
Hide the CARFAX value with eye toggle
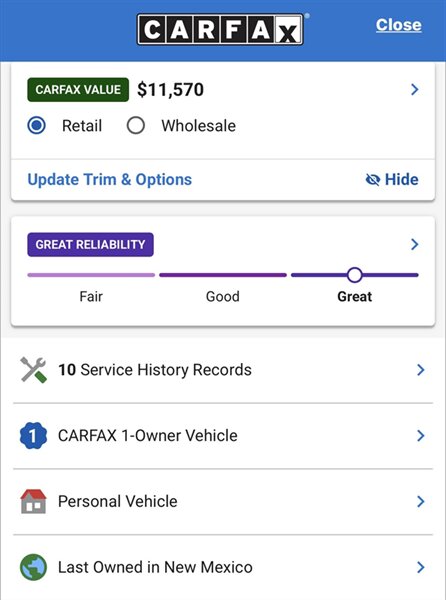(x=392, y=179)
